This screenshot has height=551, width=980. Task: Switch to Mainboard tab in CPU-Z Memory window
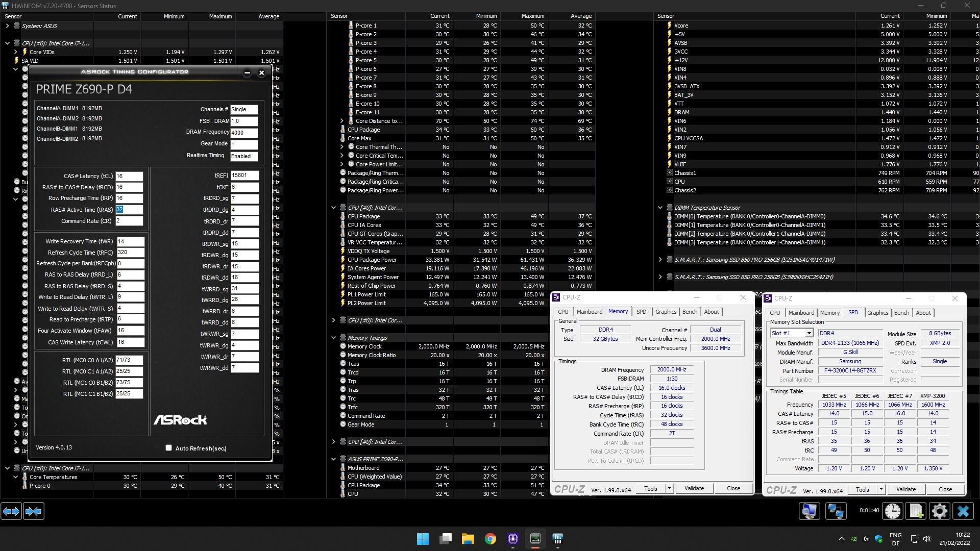[x=590, y=312]
